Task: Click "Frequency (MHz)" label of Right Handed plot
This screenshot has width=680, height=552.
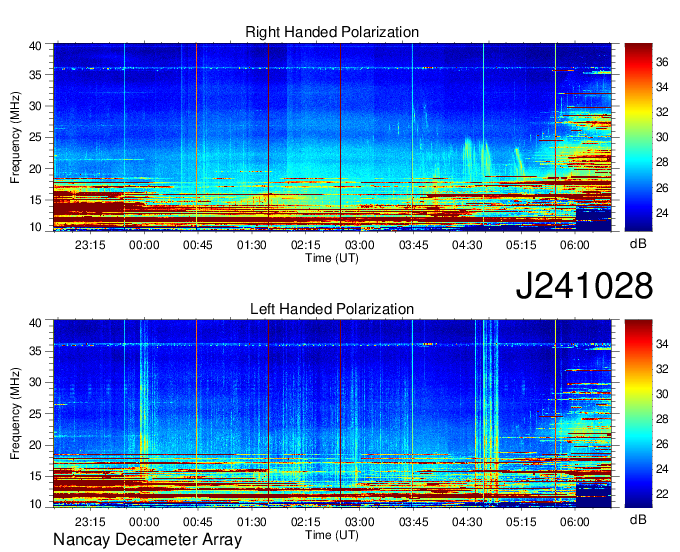Action: tap(15, 137)
